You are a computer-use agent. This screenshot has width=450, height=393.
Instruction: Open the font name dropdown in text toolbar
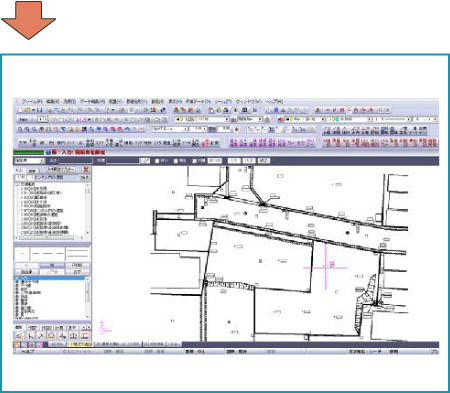click(x=170, y=129)
